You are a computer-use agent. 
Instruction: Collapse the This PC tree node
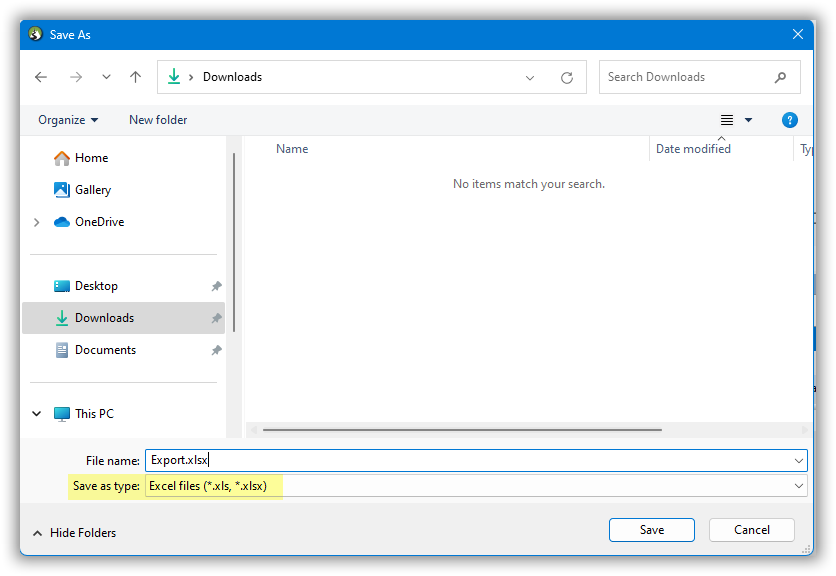pyautogui.click(x=38, y=414)
